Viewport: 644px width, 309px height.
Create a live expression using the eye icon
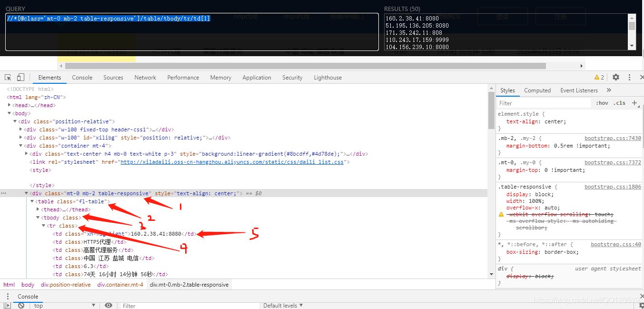tap(109, 305)
